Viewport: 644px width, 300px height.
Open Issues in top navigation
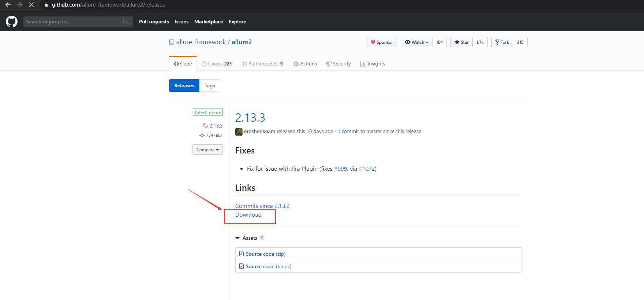pyautogui.click(x=181, y=22)
